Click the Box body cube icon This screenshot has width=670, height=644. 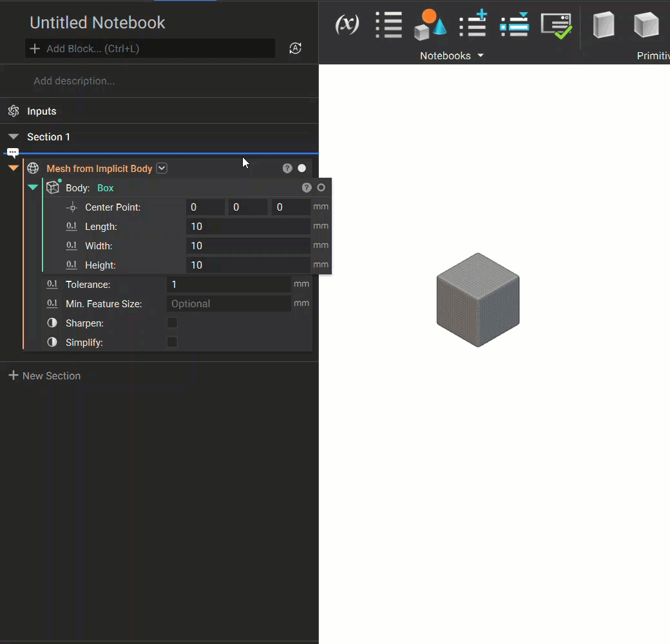53,187
